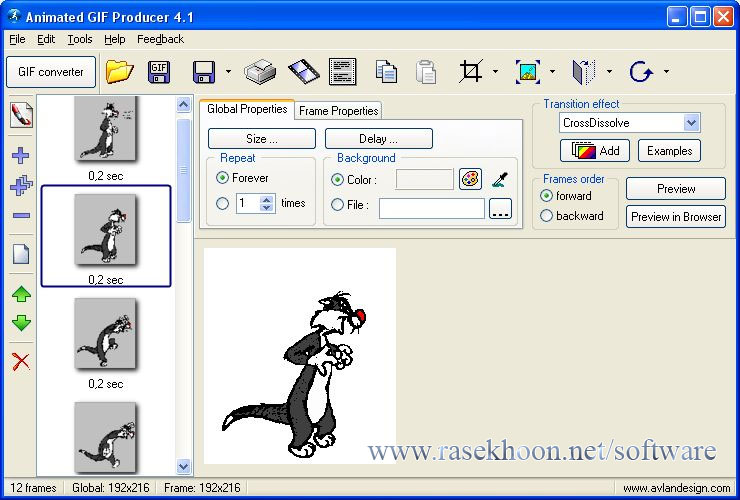Click the scanner icon in toolbar
The image size is (740, 500).
(x=260, y=72)
